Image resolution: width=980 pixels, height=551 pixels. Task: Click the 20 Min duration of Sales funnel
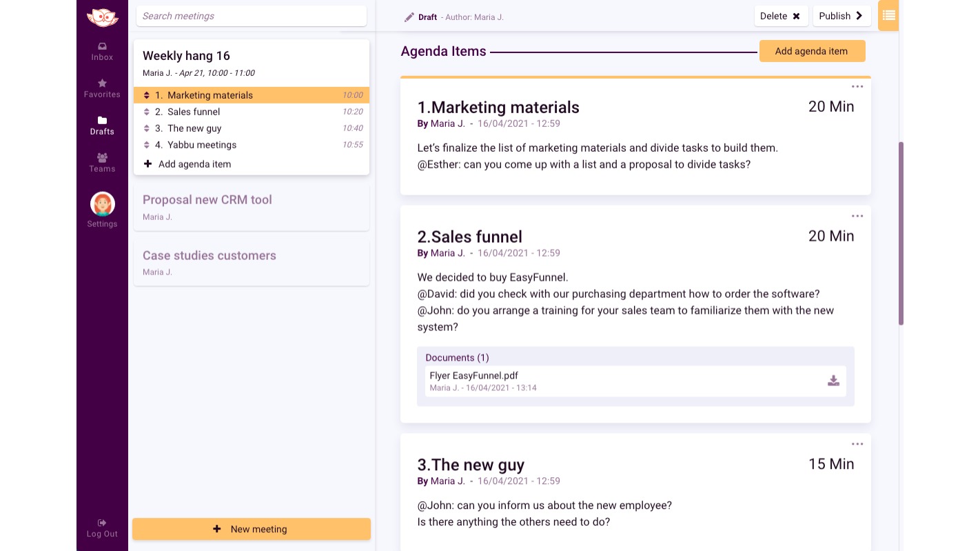tap(831, 236)
